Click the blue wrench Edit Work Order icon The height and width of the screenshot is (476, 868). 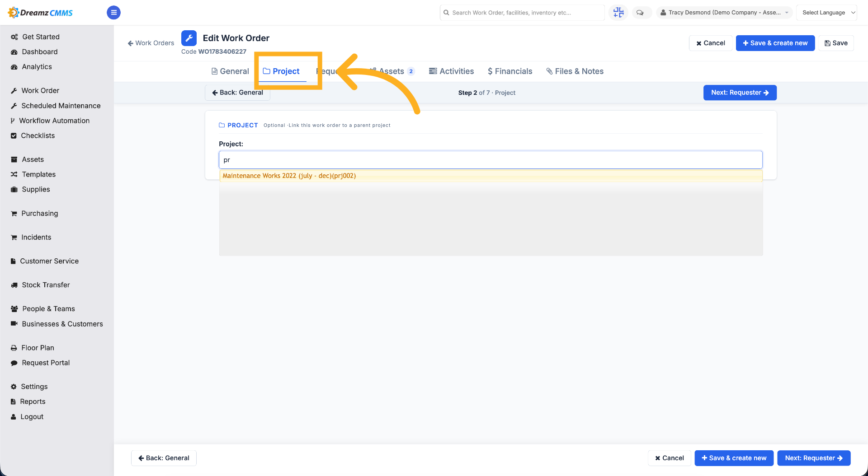[189, 38]
